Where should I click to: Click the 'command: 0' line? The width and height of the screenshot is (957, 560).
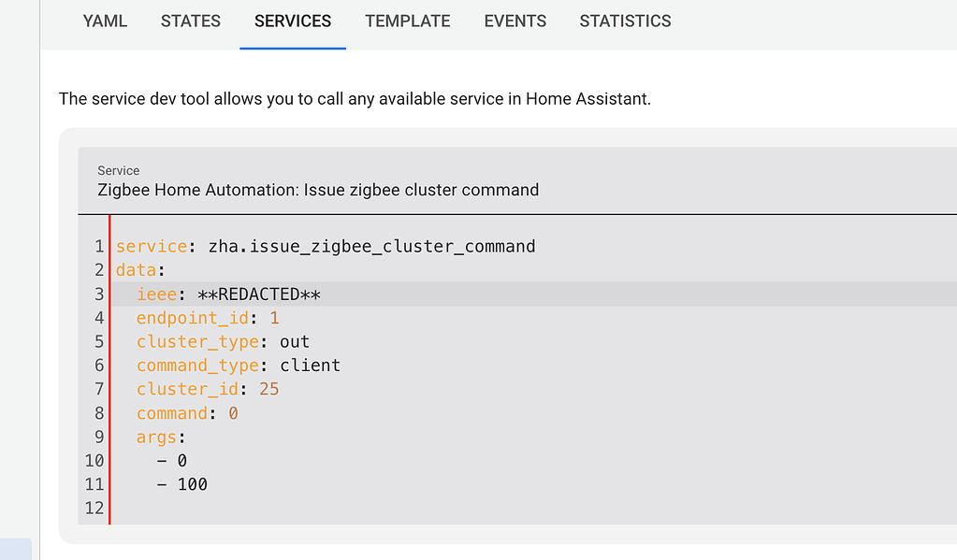click(187, 414)
